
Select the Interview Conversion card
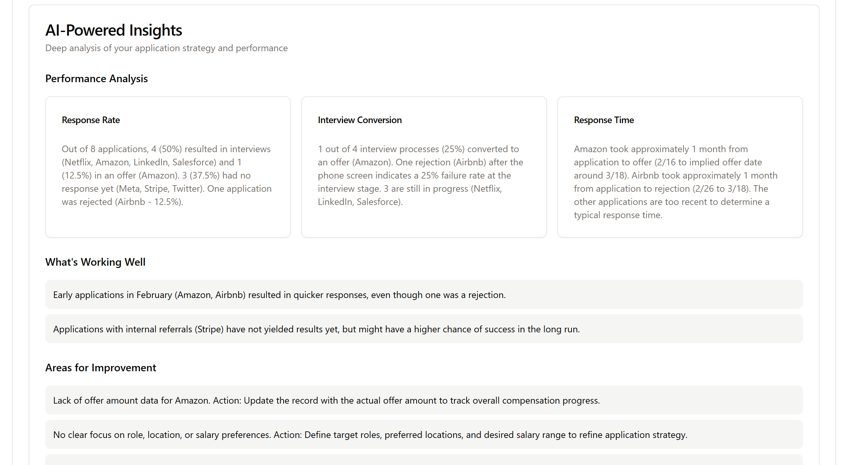point(423,167)
